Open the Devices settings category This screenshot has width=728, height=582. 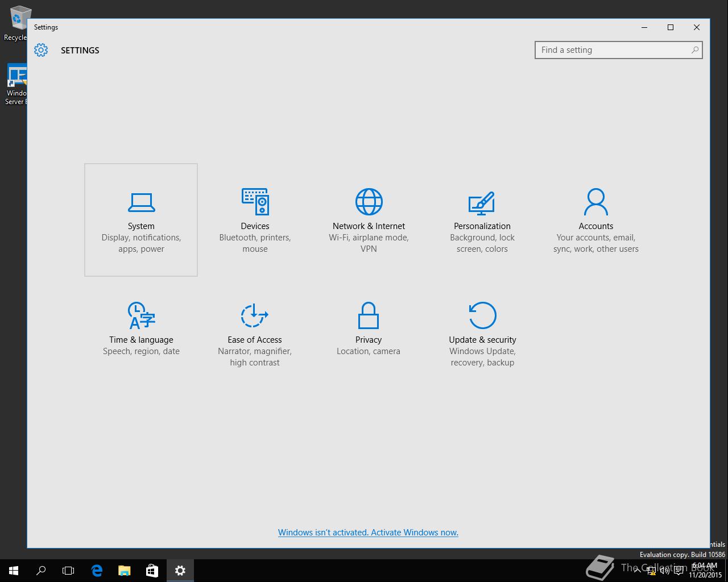[255, 220]
